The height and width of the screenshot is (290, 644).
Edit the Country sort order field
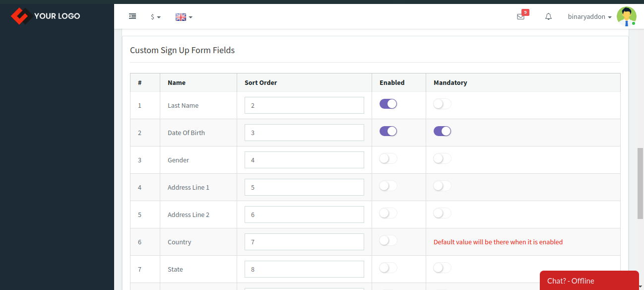pos(304,242)
